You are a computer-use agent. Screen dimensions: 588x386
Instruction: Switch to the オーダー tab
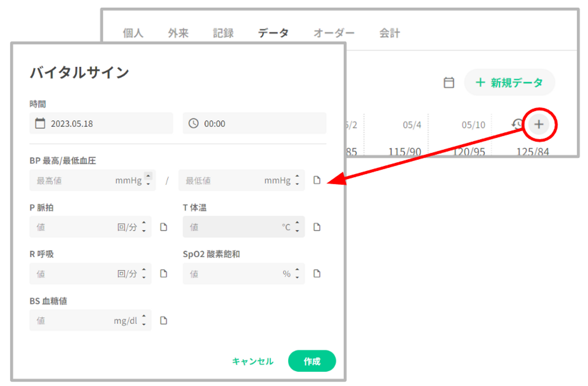point(334,33)
